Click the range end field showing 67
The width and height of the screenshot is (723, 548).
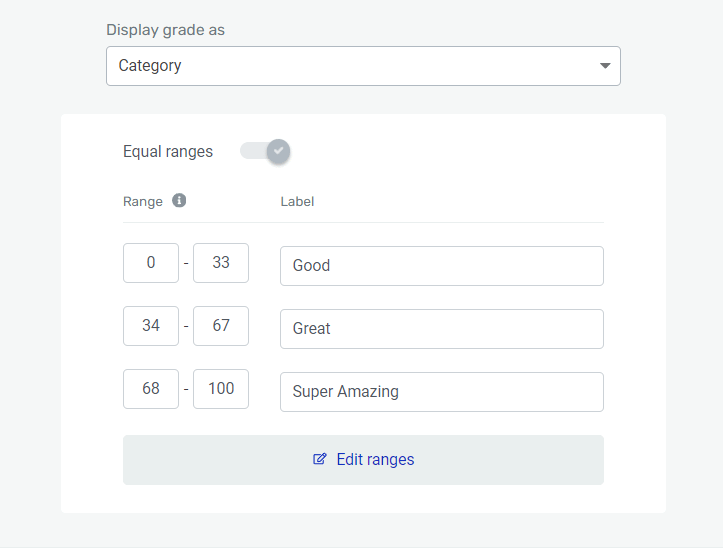pos(221,326)
